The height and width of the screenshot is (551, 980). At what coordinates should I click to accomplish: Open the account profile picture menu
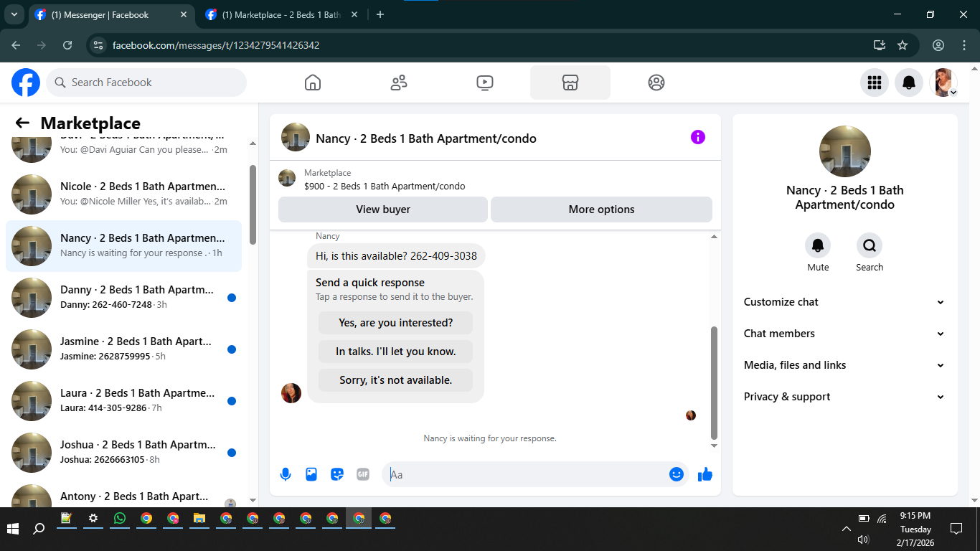(x=943, y=83)
